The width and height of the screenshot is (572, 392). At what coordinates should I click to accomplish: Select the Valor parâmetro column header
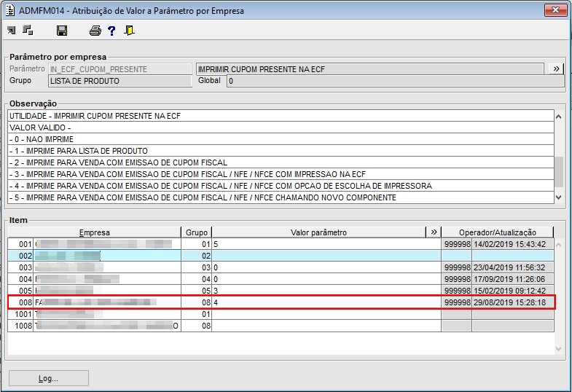[x=318, y=232]
